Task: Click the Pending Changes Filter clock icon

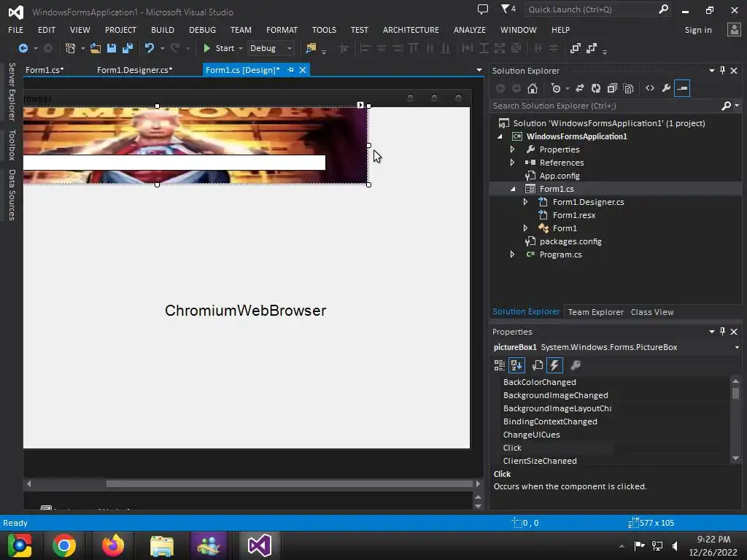Action: tap(556, 88)
